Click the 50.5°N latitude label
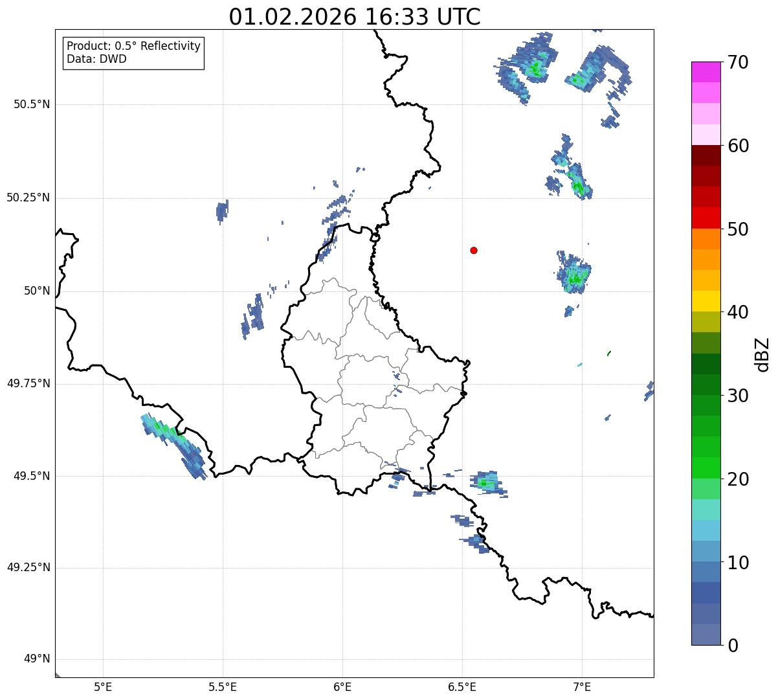The height and width of the screenshot is (700, 778). (x=32, y=104)
